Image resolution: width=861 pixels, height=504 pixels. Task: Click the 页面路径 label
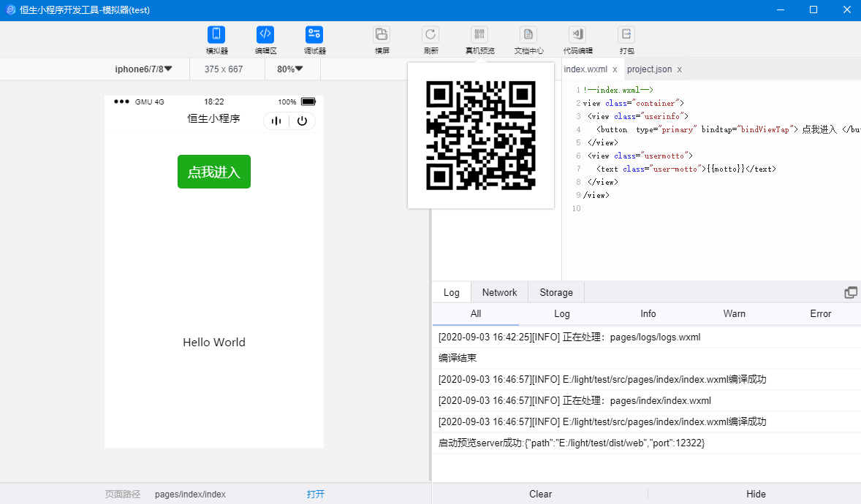coord(123,494)
